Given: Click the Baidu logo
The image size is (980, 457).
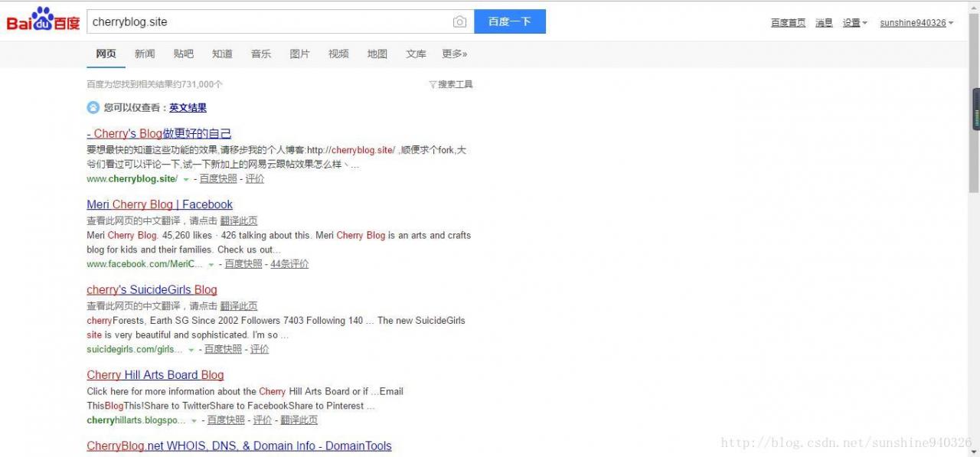Looking at the screenshot, I should click(44, 21).
